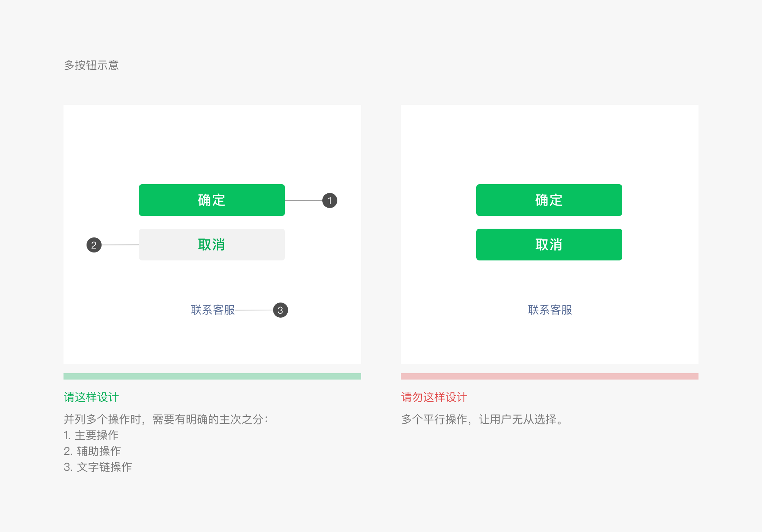The image size is (762, 532).
Task: Click the numbered marker 2 beside 取消 button
Action: pos(94,245)
